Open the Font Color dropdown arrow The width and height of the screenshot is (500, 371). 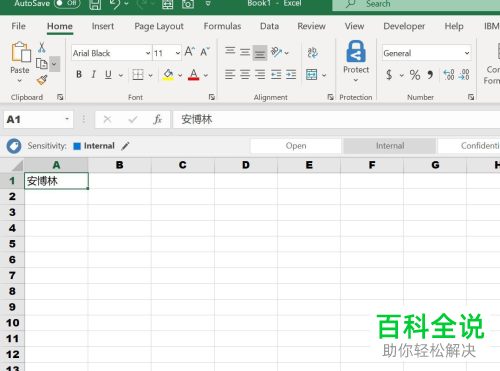(x=206, y=75)
